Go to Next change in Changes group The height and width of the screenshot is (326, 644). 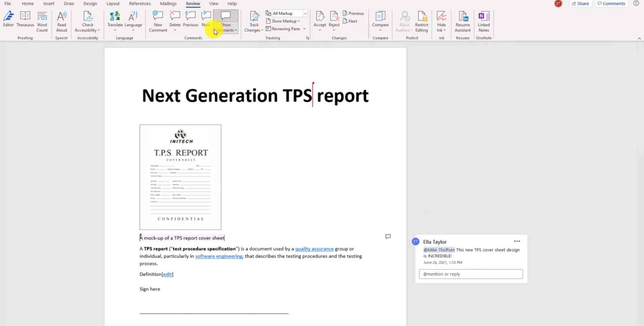pos(350,21)
